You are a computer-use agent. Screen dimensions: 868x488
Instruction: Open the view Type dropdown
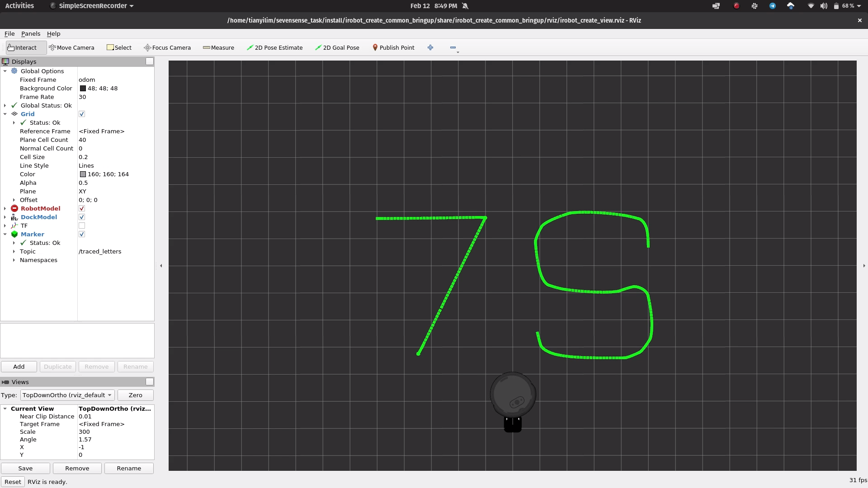point(67,395)
